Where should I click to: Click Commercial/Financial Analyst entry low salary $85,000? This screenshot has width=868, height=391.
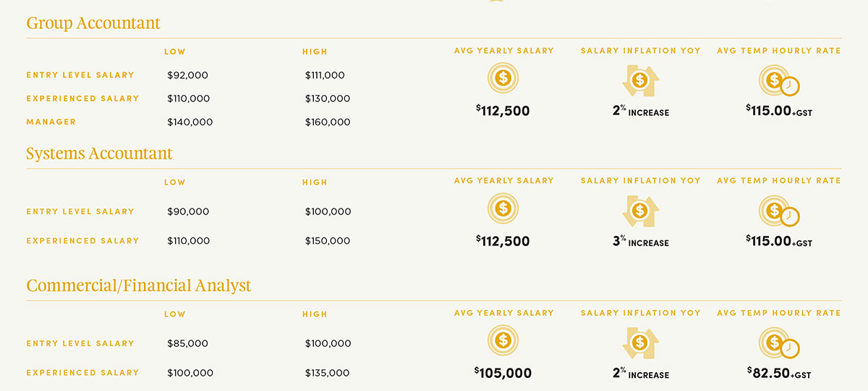(187, 344)
